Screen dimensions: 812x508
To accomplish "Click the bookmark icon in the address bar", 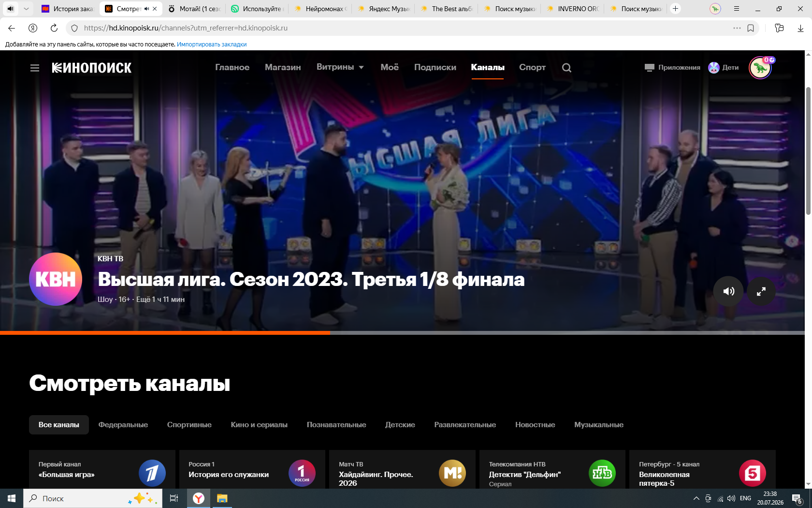I will (x=751, y=28).
